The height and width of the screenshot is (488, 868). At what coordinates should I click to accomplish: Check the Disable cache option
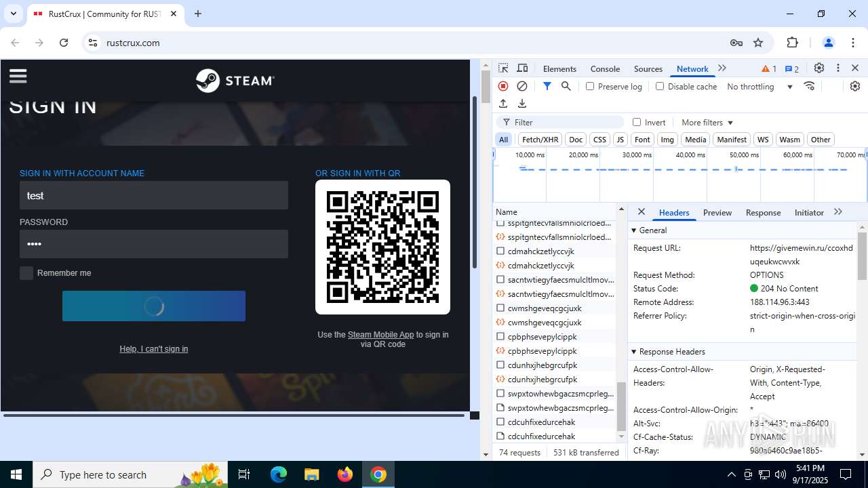pyautogui.click(x=660, y=86)
